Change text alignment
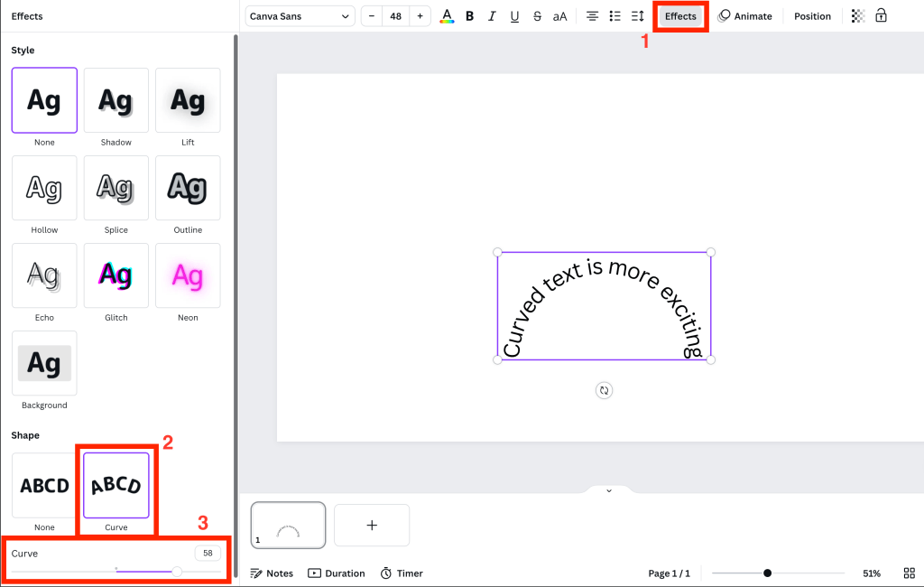 pos(592,16)
